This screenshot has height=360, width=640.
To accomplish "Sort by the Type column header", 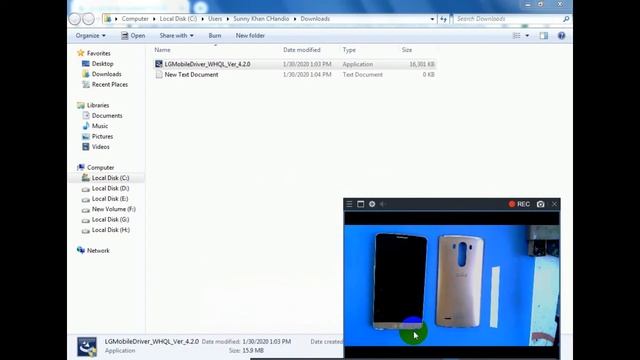I will pyautogui.click(x=349, y=50).
